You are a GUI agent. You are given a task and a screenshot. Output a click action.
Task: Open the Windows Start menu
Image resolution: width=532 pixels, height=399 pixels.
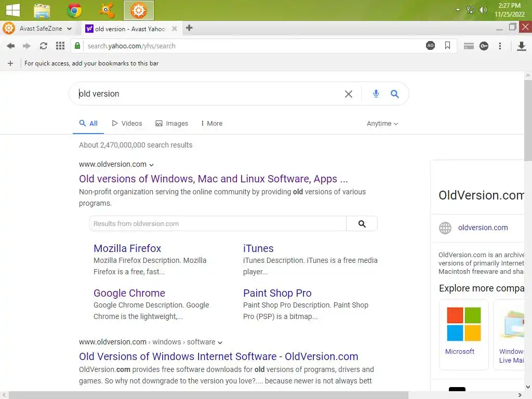click(13, 10)
